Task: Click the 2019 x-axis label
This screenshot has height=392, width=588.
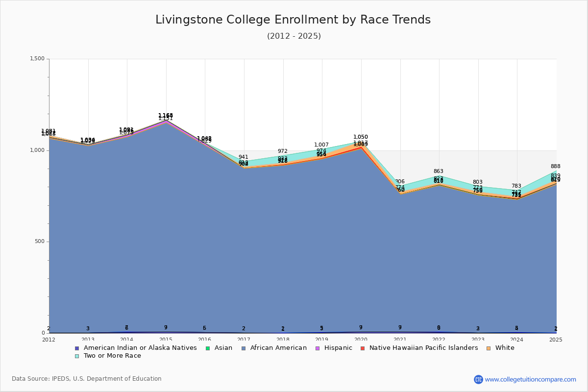Action: 322,340
